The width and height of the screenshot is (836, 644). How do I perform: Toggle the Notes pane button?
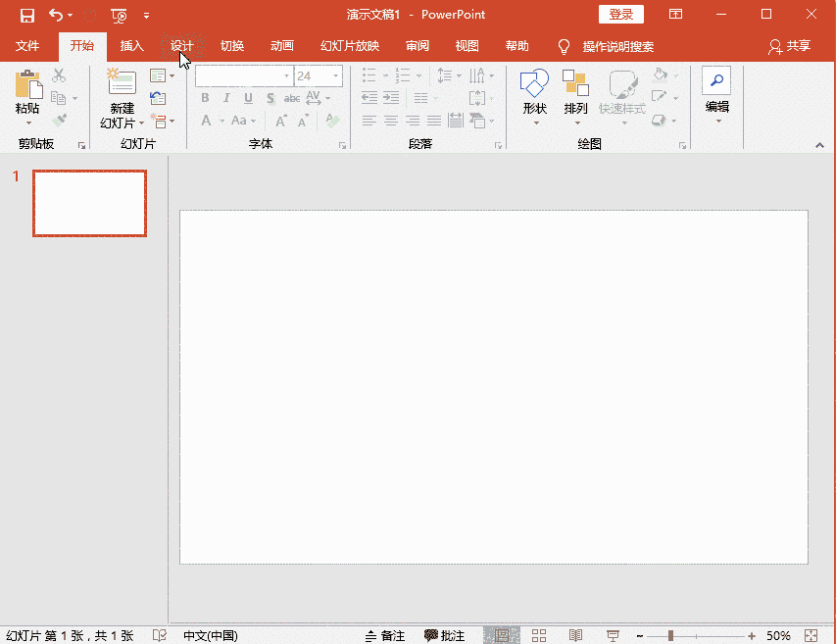[x=385, y=635]
